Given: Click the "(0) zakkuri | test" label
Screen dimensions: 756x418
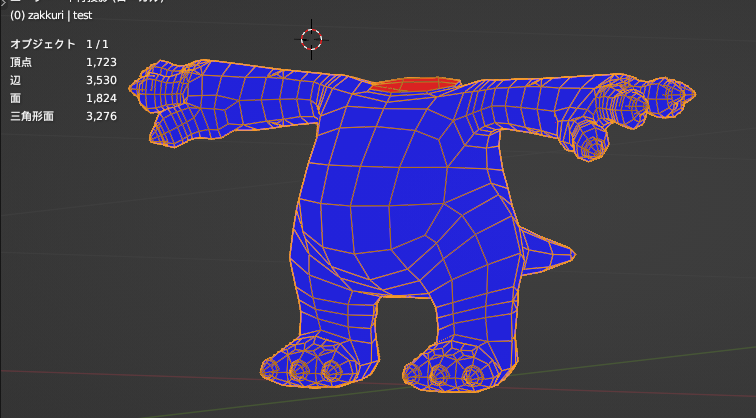Looking at the screenshot, I should tap(51, 16).
